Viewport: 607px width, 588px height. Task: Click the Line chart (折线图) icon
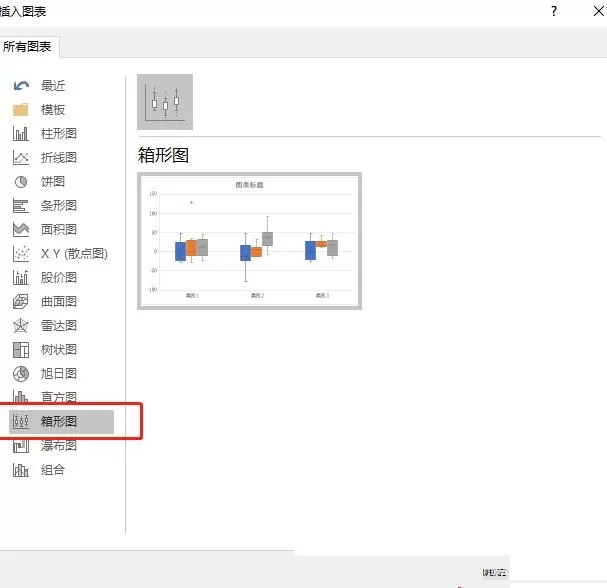pos(21,158)
